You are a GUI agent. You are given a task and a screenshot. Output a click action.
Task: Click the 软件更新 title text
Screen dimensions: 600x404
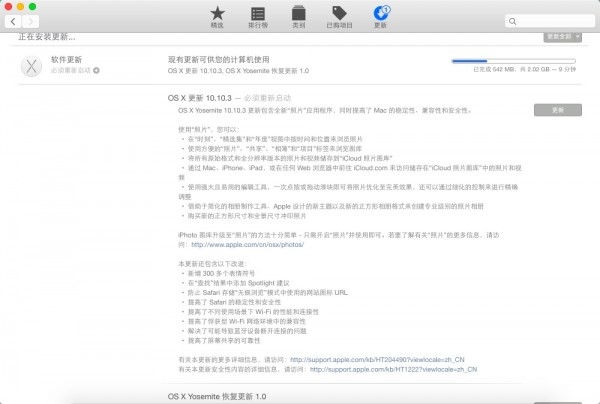[67, 60]
